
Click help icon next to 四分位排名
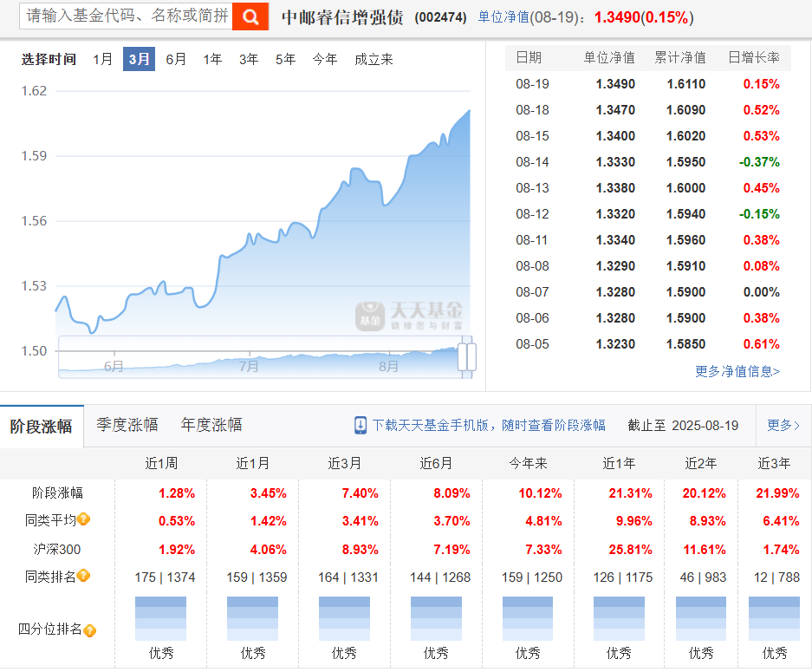click(89, 630)
